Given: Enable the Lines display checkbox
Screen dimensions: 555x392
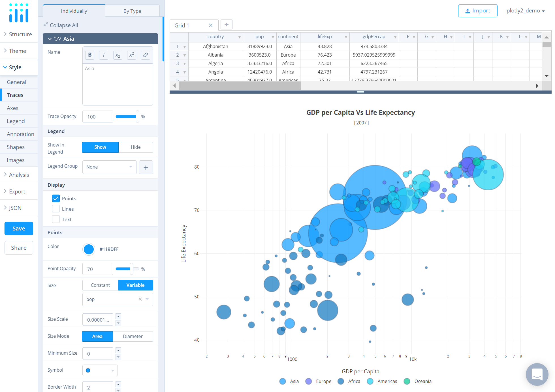Looking at the screenshot, I should (56, 209).
